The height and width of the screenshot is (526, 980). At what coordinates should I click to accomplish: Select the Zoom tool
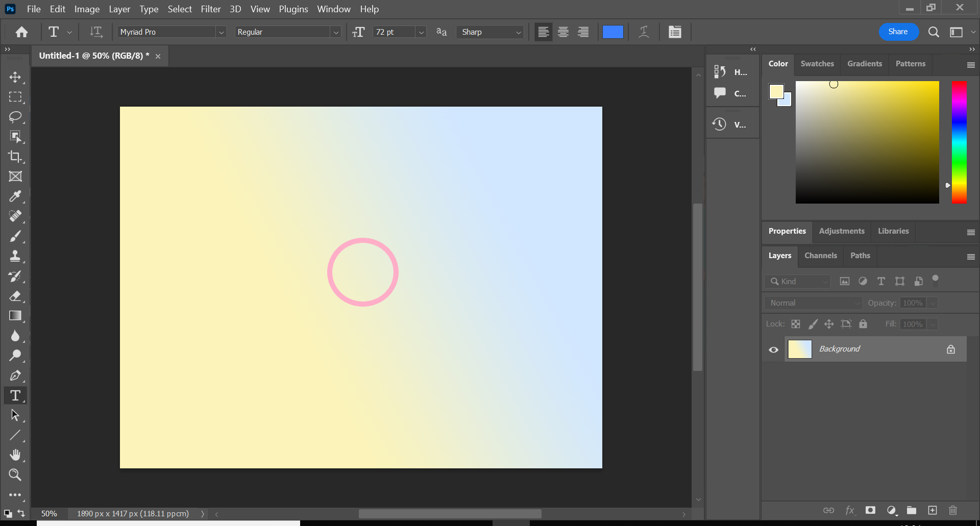[15, 475]
